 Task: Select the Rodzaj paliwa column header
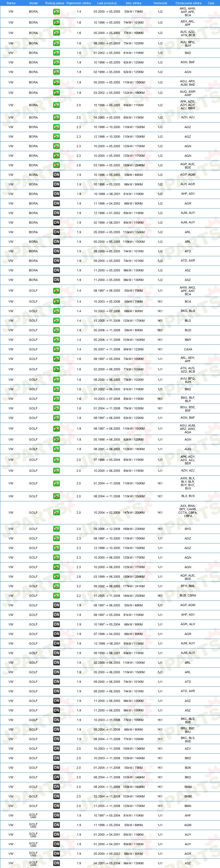tap(55, 3)
